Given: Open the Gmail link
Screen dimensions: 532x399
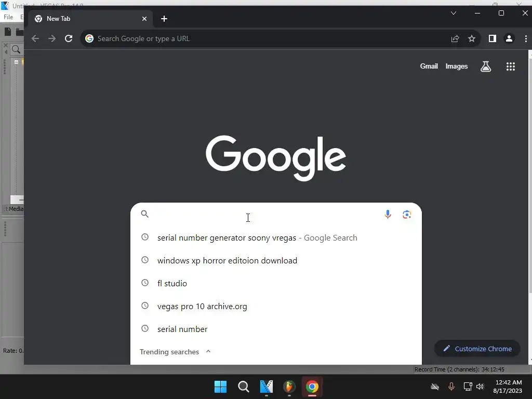Looking at the screenshot, I should tap(429, 66).
